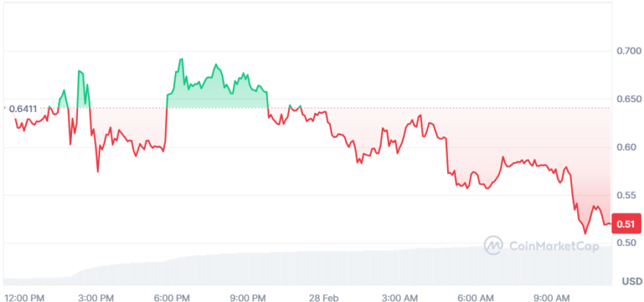Click the grey volume bars area
644x302 pixels.
click(307, 266)
